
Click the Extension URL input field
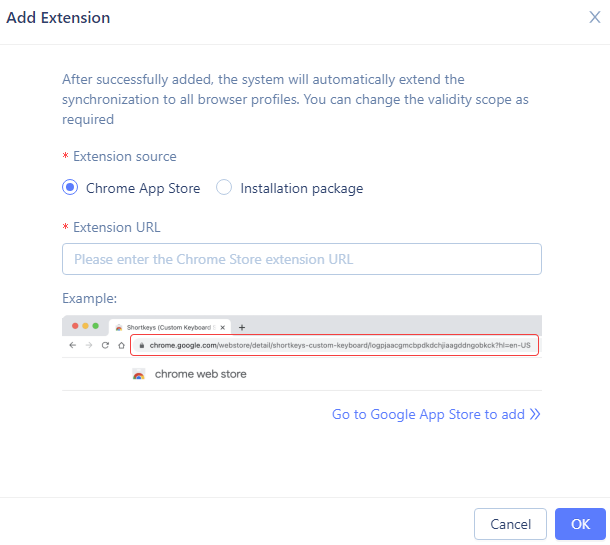pos(301,259)
